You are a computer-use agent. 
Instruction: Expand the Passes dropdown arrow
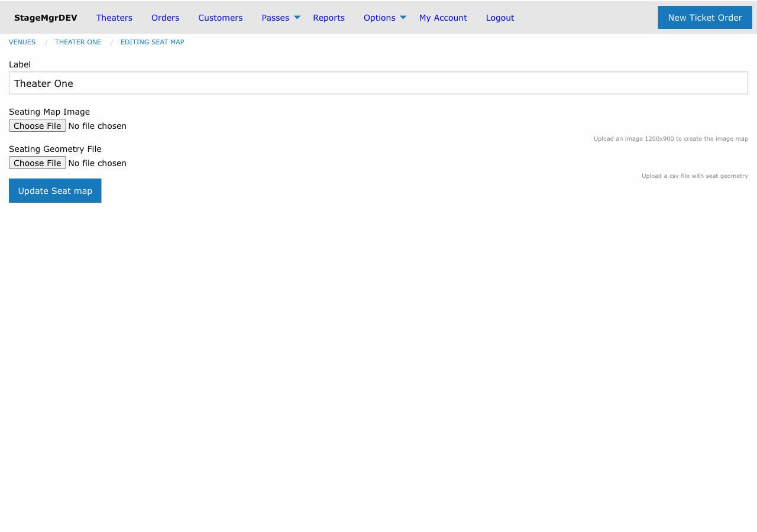coord(297,17)
